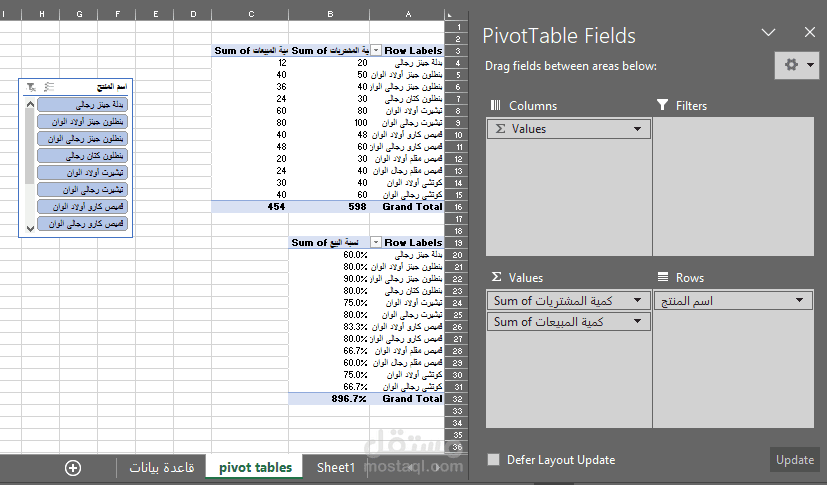This screenshot has height=485, width=827.
Task: Click the Grand Total label in row 32
Action: (407, 399)
